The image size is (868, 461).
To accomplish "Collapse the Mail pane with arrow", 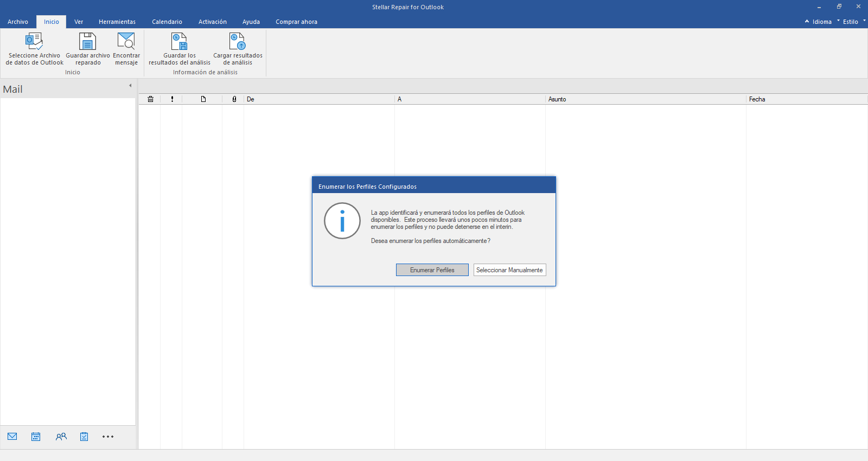I will point(130,85).
